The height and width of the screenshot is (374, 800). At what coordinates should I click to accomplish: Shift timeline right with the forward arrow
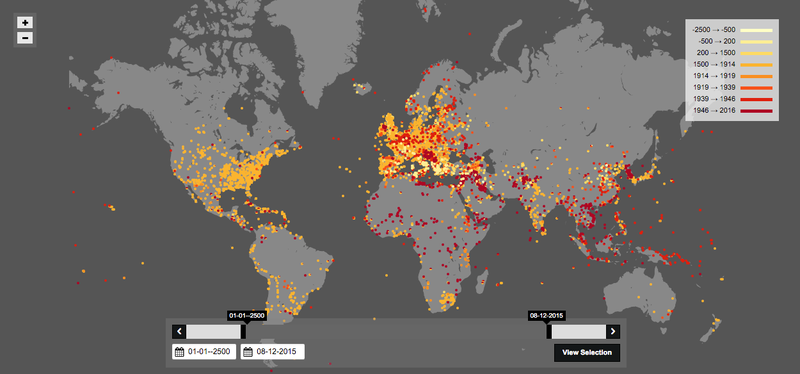point(613,332)
